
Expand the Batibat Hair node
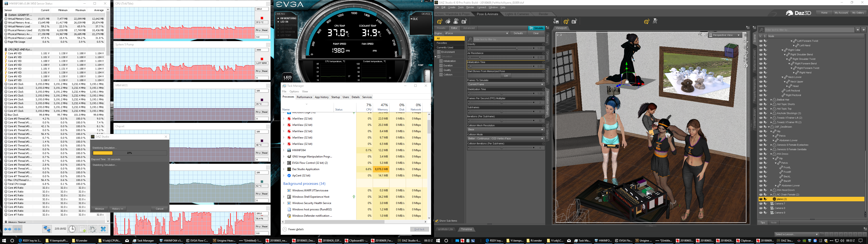(x=771, y=100)
